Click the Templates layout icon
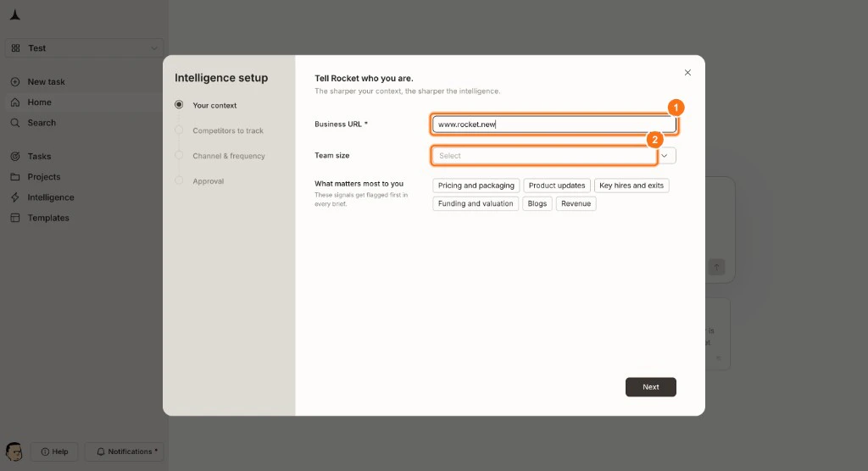Image resolution: width=868 pixels, height=471 pixels. 15,218
